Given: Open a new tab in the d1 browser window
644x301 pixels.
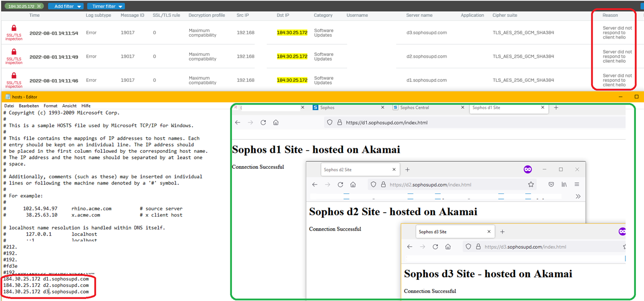Looking at the screenshot, I should click(556, 108).
